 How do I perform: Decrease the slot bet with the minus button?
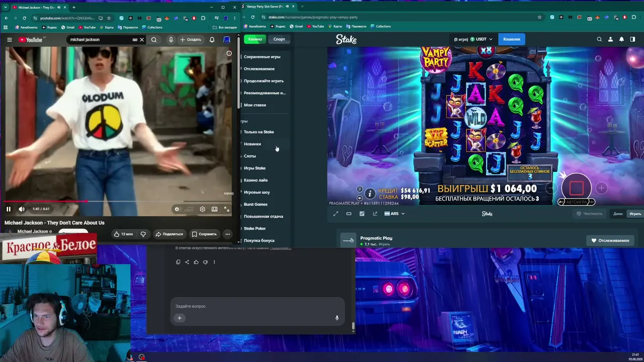click(552, 189)
